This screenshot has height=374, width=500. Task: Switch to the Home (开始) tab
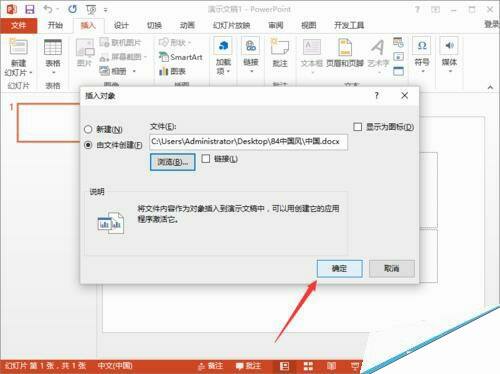55,25
